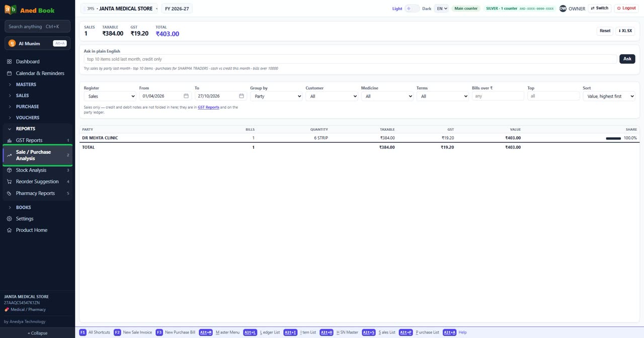Screen dimensions: 644x338
Task: Expand the PURCHASE sidebar section
Action: pos(37,107)
